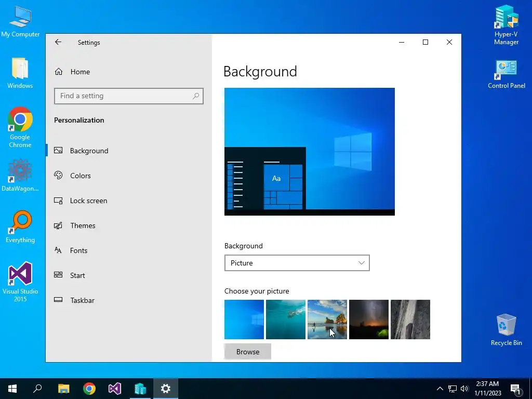Image resolution: width=532 pixels, height=399 pixels.
Task: Expand the Background Picture dropdown
Action: [297, 263]
